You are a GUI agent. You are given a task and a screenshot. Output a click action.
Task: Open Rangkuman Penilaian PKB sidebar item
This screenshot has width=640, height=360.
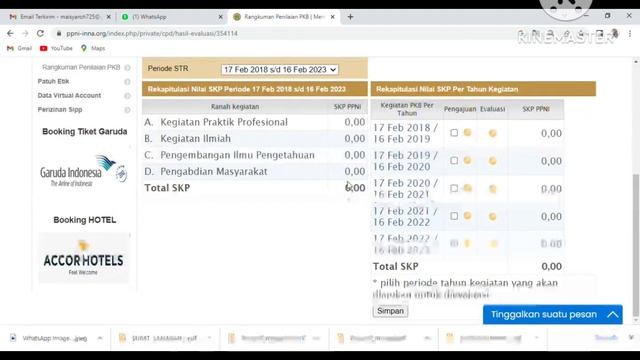pos(81,67)
